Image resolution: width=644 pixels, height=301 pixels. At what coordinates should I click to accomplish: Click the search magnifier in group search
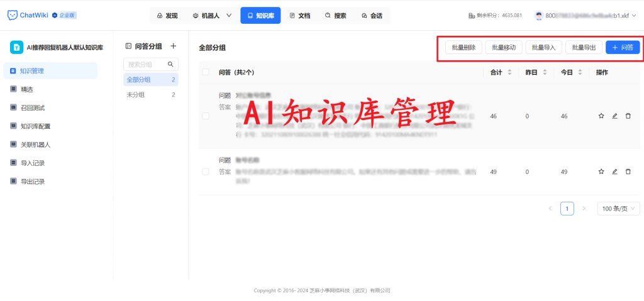170,64
